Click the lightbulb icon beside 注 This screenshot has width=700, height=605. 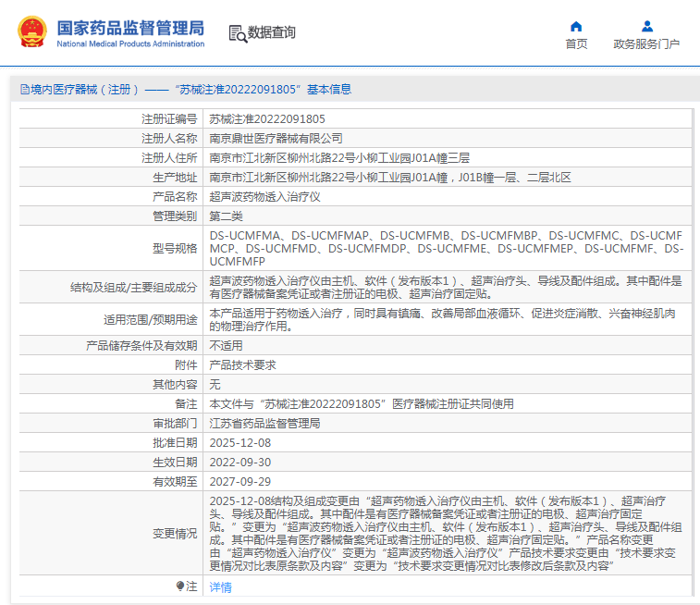180,586
